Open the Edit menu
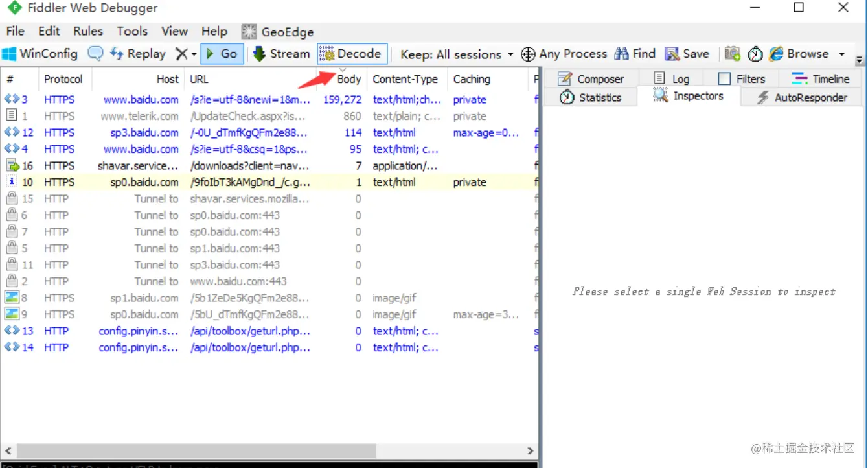 tap(49, 31)
